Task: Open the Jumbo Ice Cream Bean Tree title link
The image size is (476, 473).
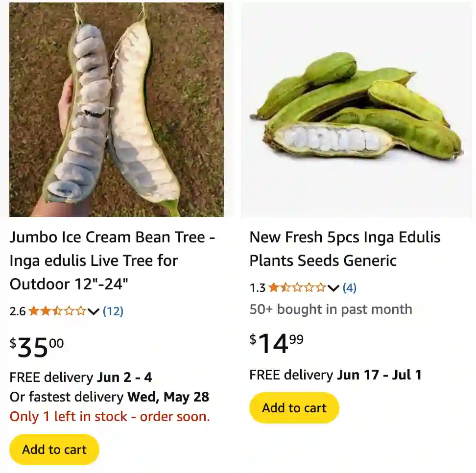Action: [112, 260]
